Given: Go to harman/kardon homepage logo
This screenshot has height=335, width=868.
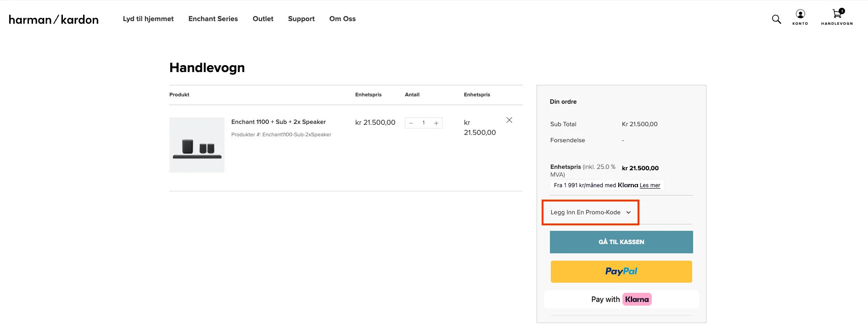Looking at the screenshot, I should click(x=54, y=19).
